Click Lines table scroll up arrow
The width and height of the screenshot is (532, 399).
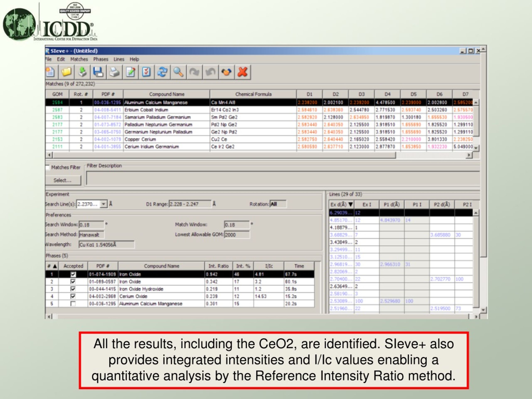coord(476,213)
